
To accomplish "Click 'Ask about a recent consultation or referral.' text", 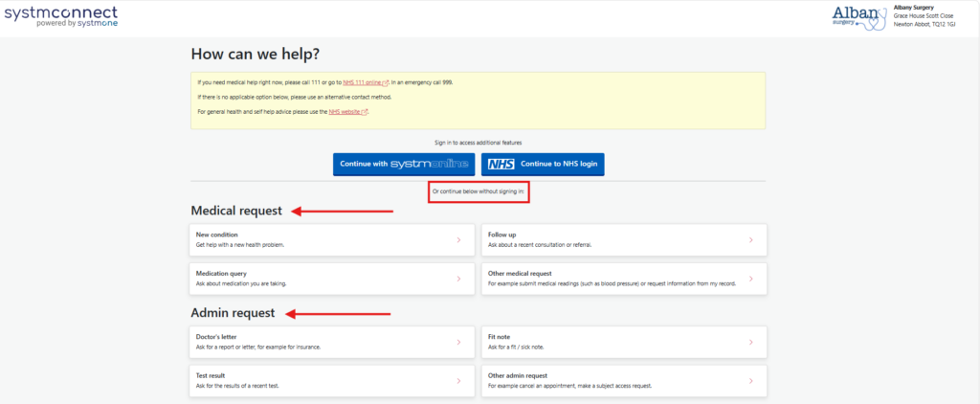I will [540, 245].
